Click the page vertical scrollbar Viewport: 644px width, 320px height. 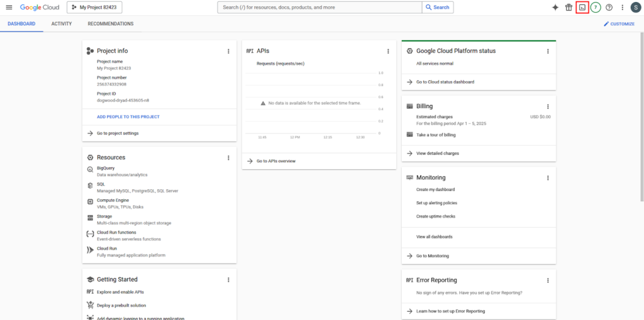point(642,118)
